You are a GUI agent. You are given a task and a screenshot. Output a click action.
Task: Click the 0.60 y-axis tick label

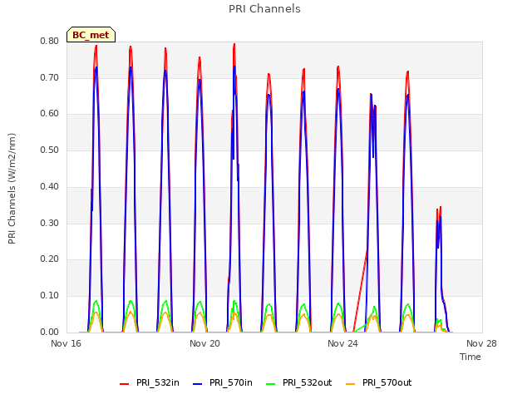50,114
